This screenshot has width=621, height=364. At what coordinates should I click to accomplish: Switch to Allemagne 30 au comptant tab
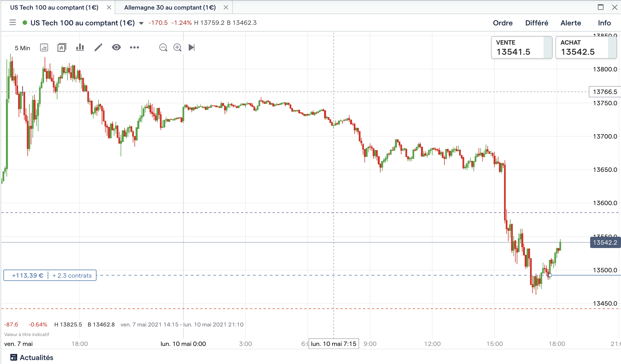[x=170, y=8]
